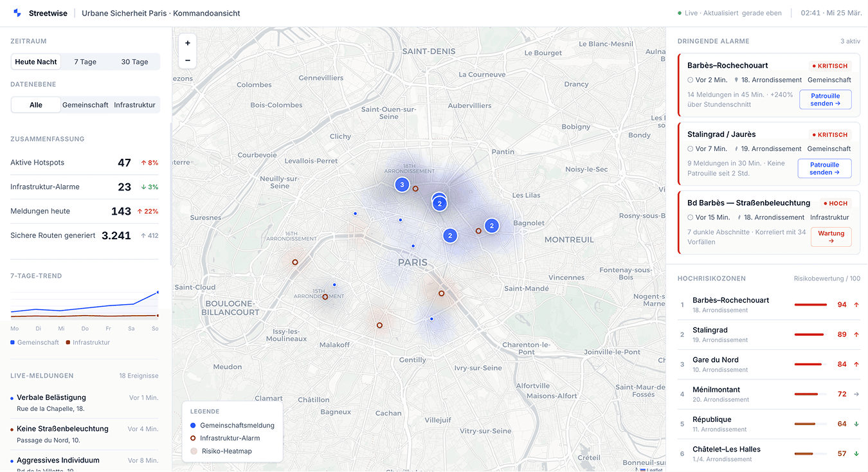Image resolution: width=868 pixels, height=472 pixels.
Task: Select the cluster marker labeled 3 near 18th arrondissement
Action: 402,185
